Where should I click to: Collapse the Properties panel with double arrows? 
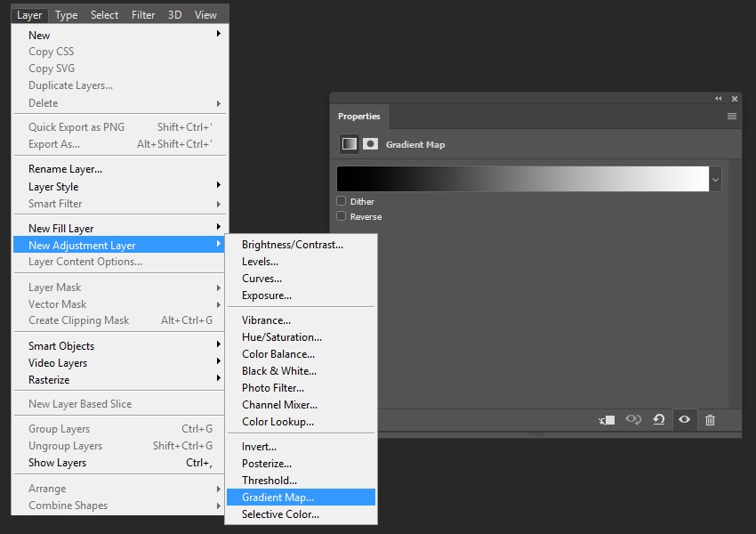719,99
